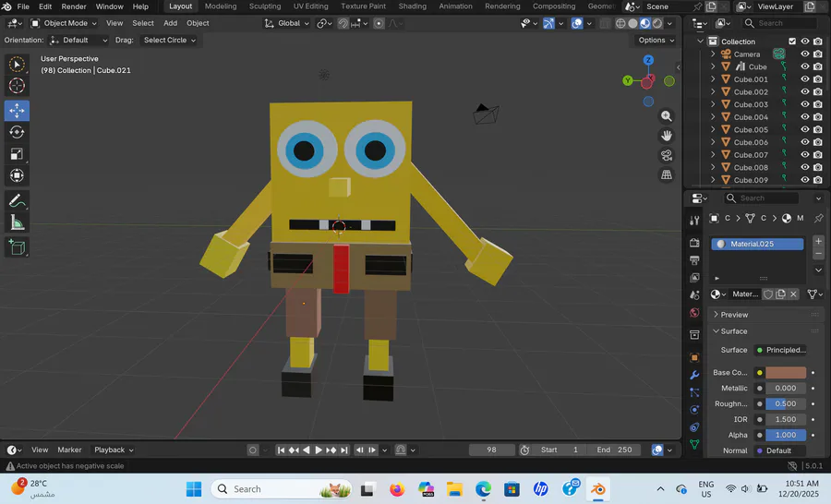Select the Scale tool
Viewport: 831px width, 504px height.
coord(17,153)
